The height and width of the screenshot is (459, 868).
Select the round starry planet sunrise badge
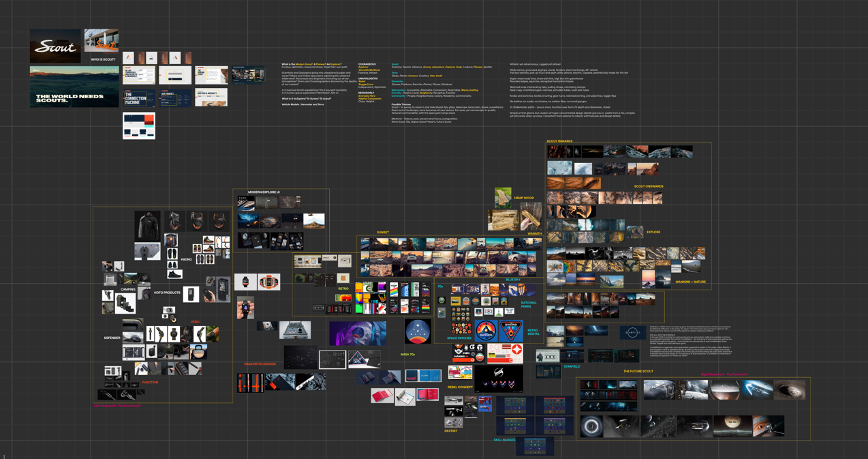coord(418,331)
